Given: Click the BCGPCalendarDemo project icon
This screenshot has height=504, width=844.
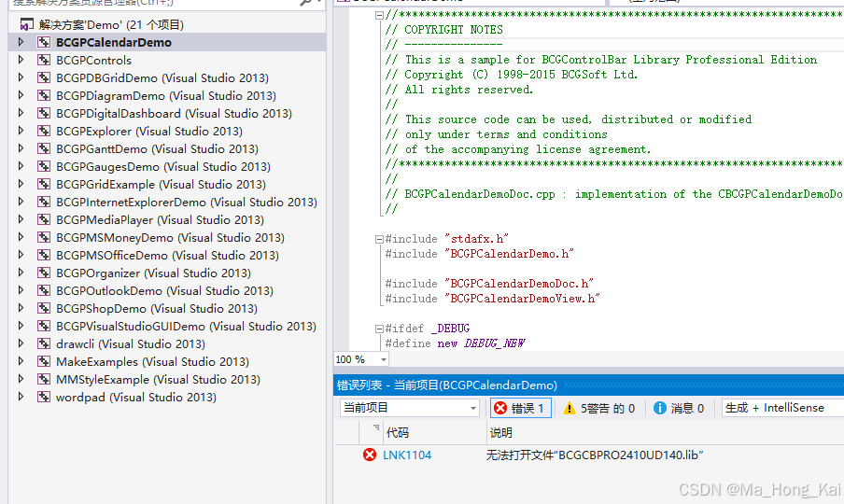Looking at the screenshot, I should [44, 42].
